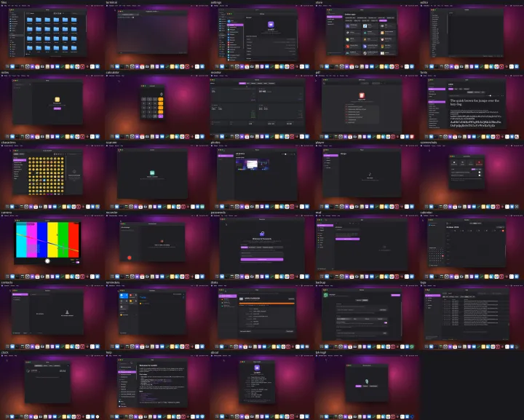
Task: Click the white shutter button in camera window
Action: pos(47,261)
